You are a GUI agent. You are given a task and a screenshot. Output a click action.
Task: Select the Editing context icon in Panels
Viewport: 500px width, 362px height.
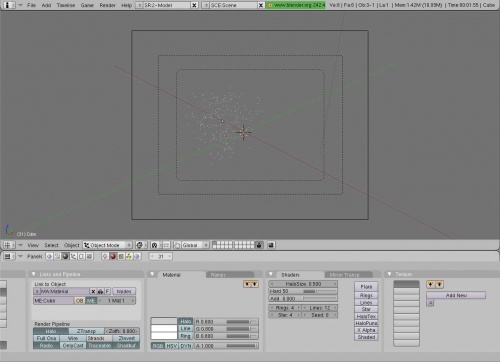81,256
